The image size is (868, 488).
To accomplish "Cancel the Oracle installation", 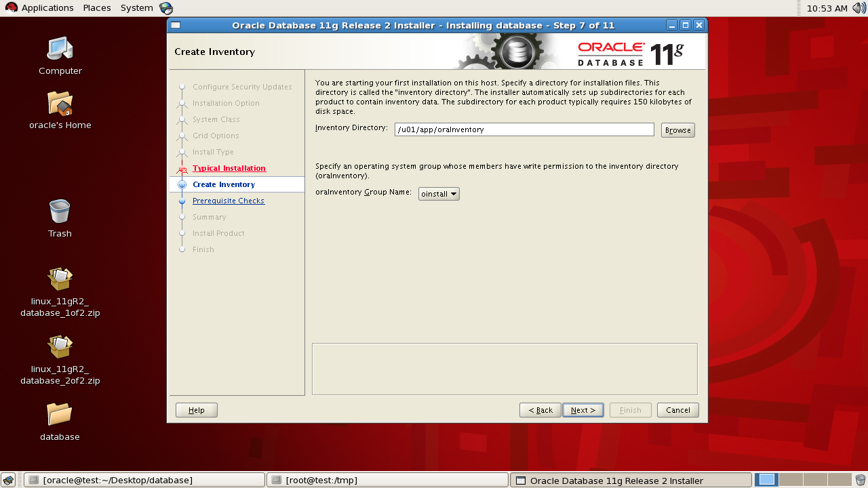I will 678,410.
